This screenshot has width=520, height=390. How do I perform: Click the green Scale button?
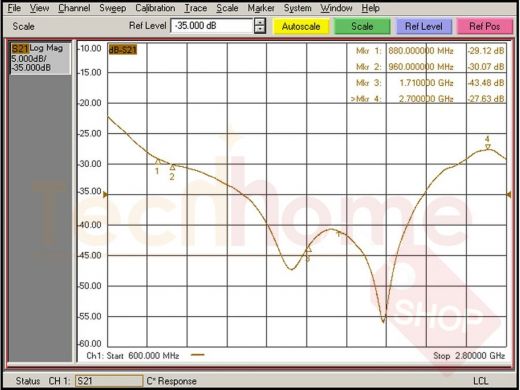point(362,26)
